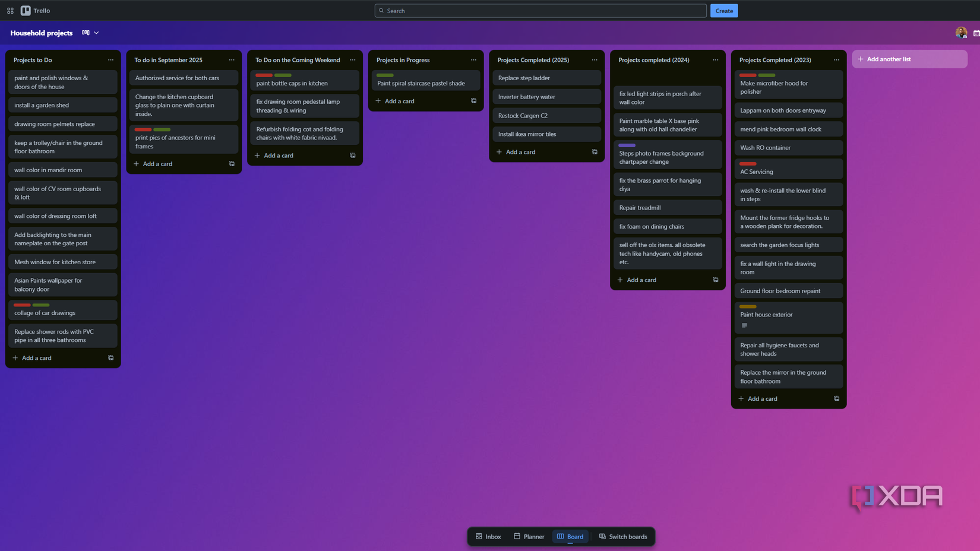Open card 'Install ikea mirror tiles'
The width and height of the screenshot is (980, 551).
pos(546,134)
